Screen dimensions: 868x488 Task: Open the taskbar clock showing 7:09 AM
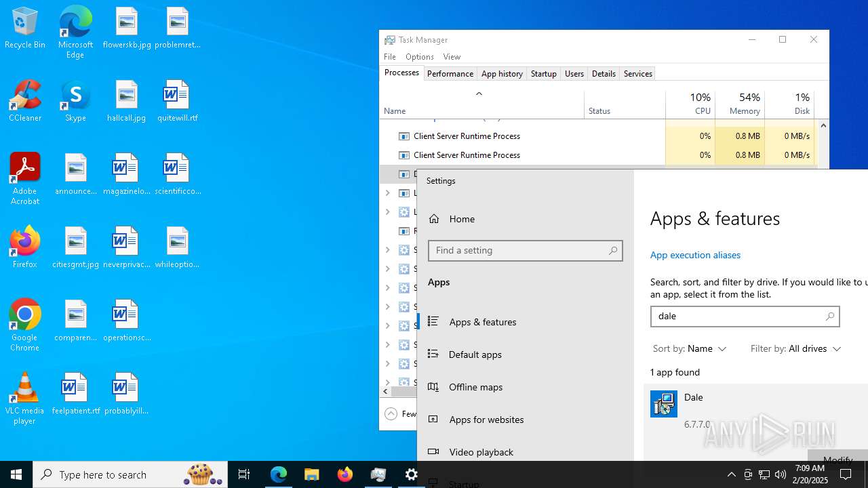pos(810,474)
